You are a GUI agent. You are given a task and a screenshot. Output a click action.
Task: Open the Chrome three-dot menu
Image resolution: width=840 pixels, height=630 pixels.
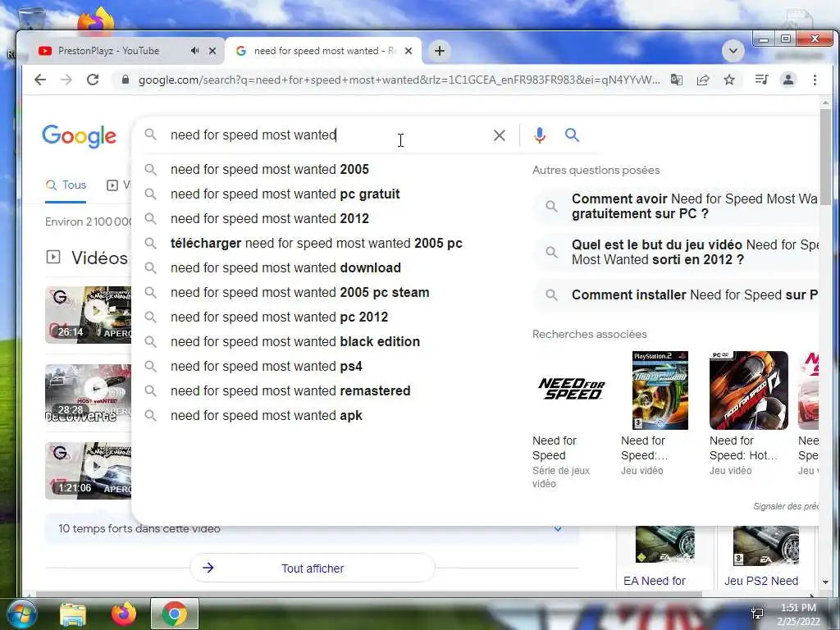pos(815,80)
